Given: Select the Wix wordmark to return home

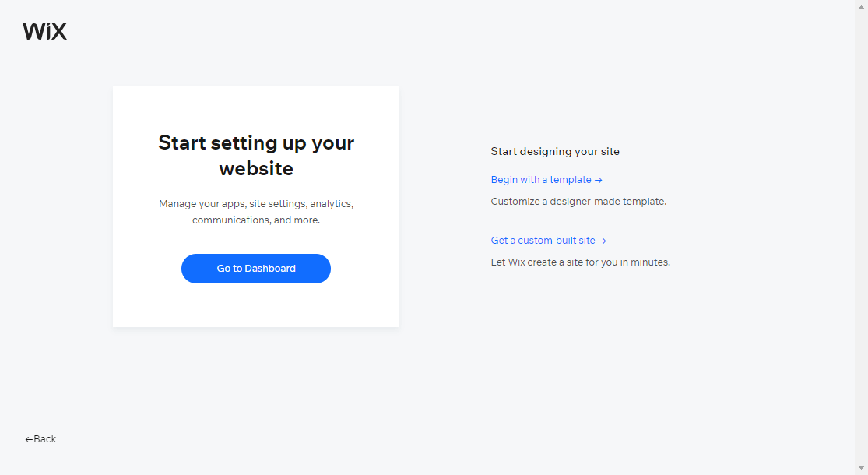Looking at the screenshot, I should 44,30.
